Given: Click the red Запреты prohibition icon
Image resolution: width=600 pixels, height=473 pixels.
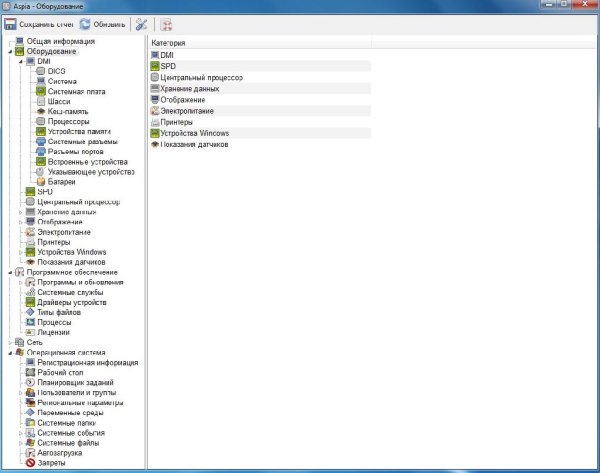Looking at the screenshot, I should pyautogui.click(x=30, y=463).
